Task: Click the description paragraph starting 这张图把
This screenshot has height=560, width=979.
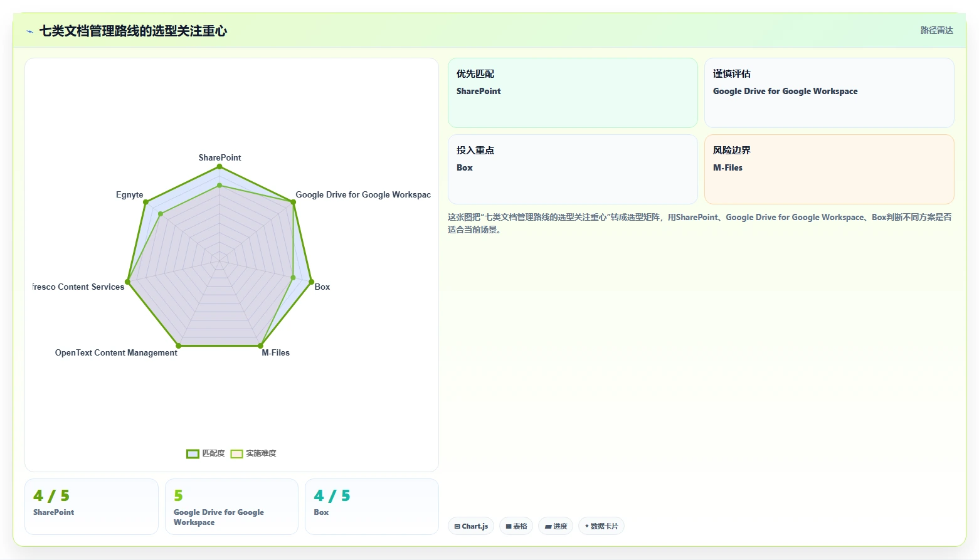Action: click(x=700, y=223)
